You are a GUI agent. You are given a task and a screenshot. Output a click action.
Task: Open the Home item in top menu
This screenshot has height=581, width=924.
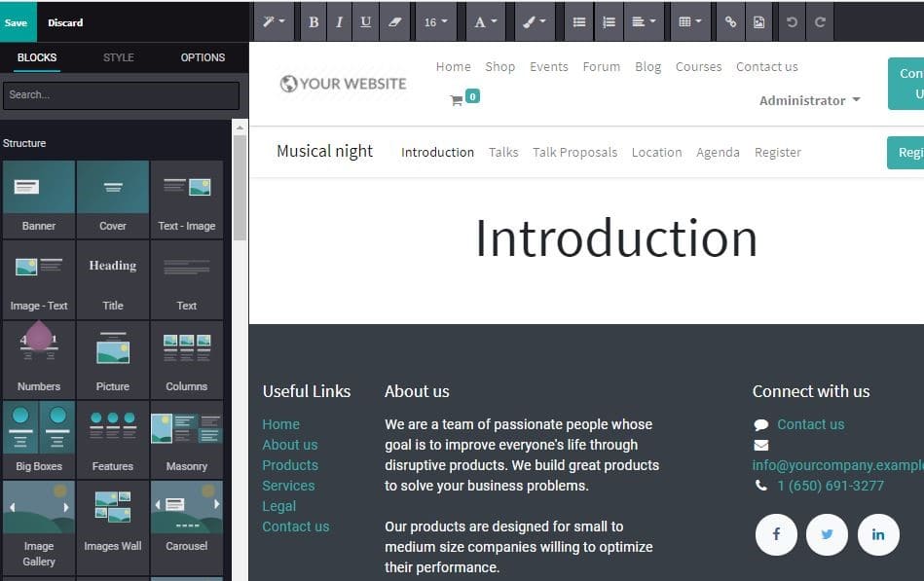453,66
